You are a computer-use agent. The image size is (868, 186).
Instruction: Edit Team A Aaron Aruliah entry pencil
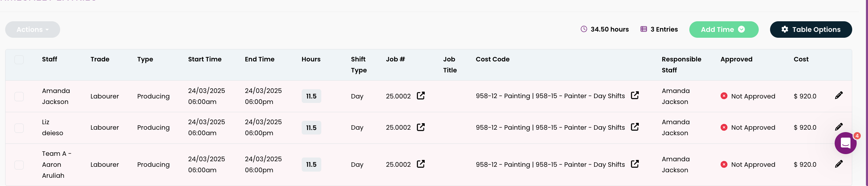click(838, 164)
